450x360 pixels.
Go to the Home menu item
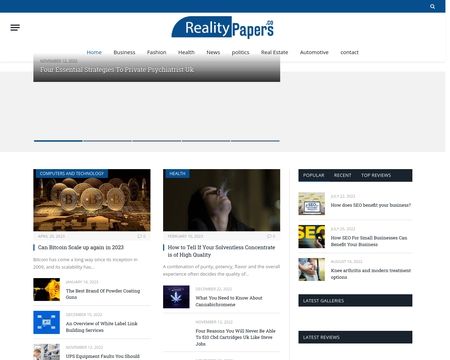coord(94,52)
